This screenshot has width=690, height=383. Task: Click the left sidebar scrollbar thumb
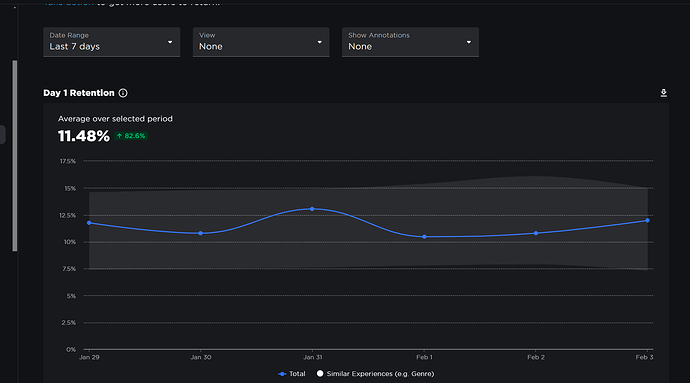point(15,156)
